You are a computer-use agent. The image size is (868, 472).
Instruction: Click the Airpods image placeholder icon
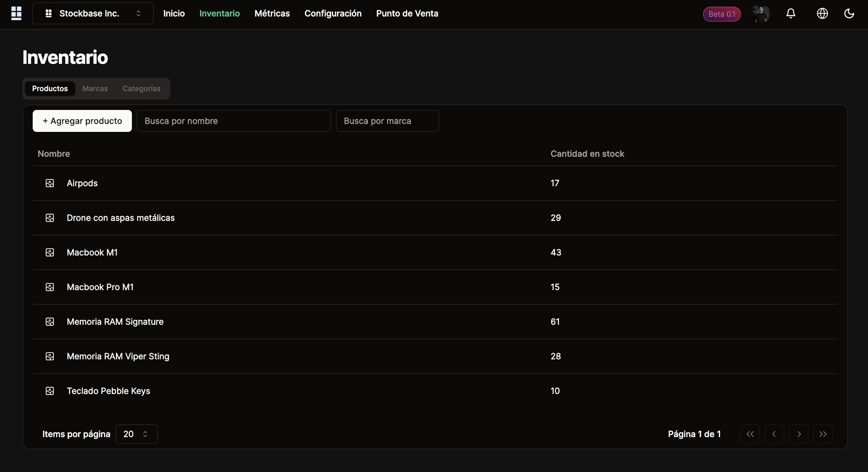[x=50, y=183]
